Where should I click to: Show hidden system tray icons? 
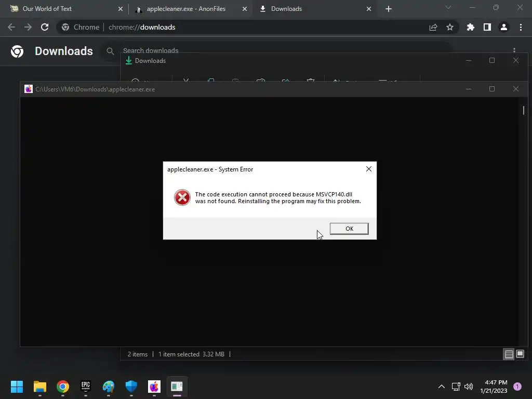pos(442,387)
